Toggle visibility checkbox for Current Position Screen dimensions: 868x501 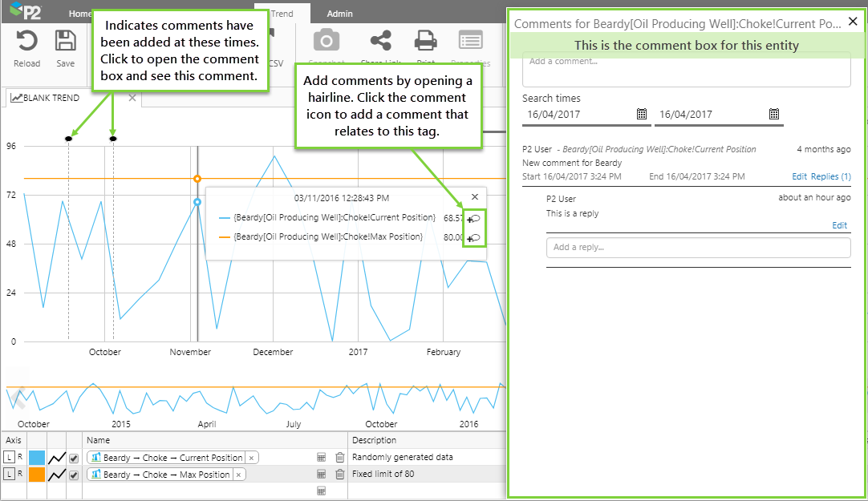pos(74,458)
